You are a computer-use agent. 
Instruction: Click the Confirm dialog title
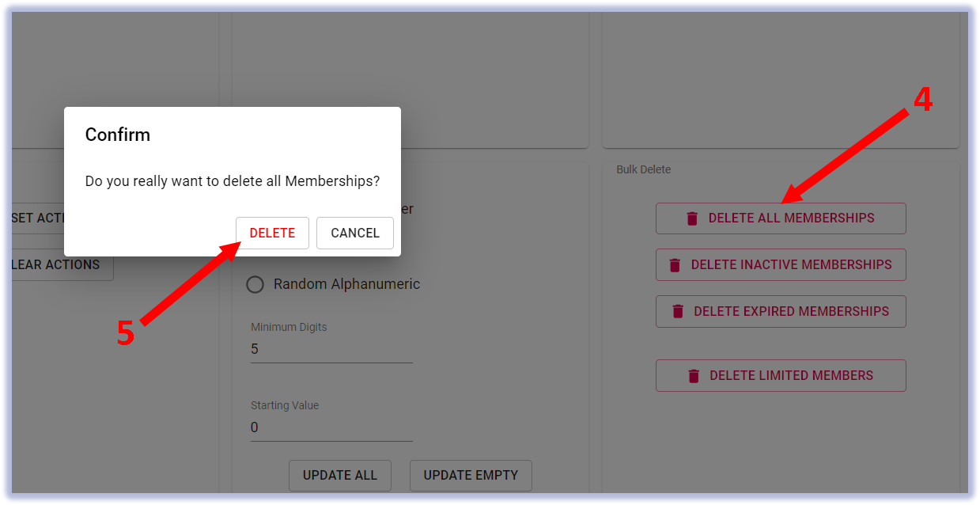(118, 135)
